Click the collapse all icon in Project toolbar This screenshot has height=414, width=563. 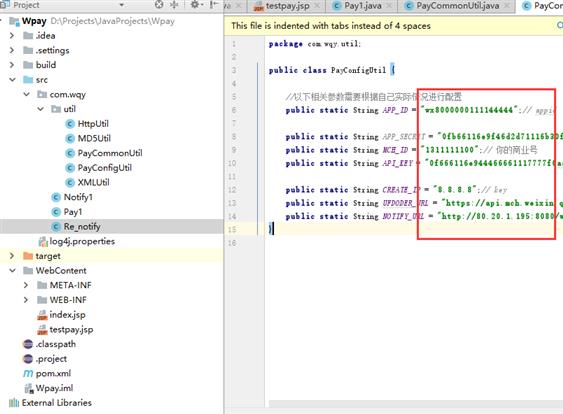pyautogui.click(x=175, y=4)
